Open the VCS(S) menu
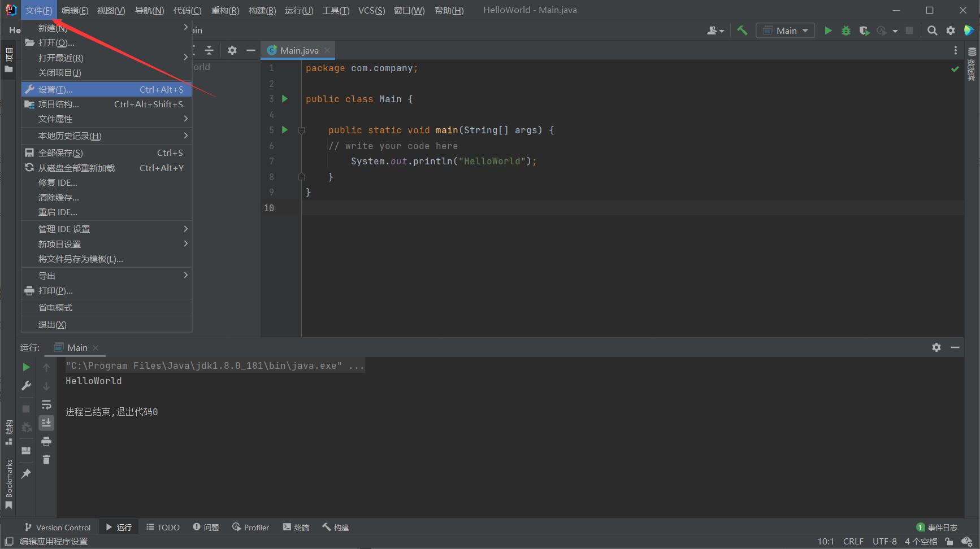The height and width of the screenshot is (549, 980). click(371, 10)
